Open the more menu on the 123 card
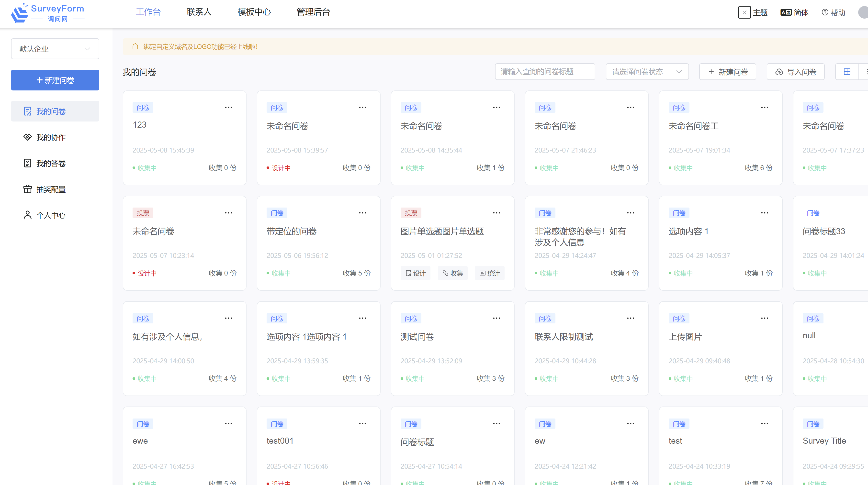This screenshot has width=868, height=485. (x=228, y=108)
